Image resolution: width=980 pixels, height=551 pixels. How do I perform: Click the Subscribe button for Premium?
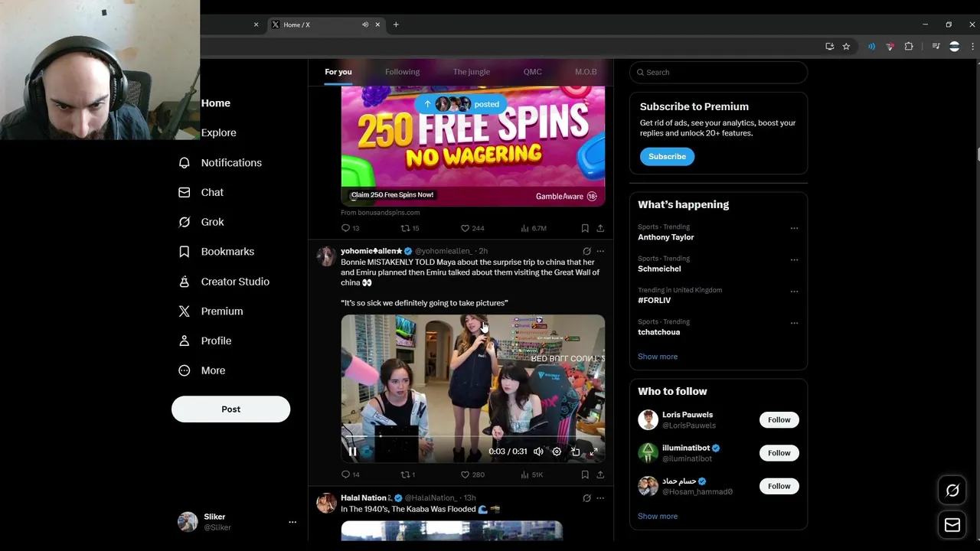click(667, 156)
